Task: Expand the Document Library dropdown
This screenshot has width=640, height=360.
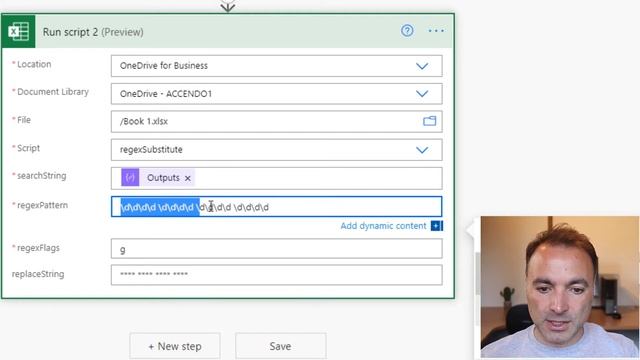Action: 422,93
